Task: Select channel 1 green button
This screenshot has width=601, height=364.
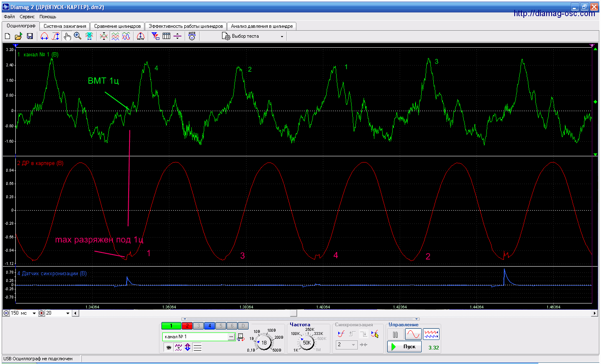Action: 171,326
